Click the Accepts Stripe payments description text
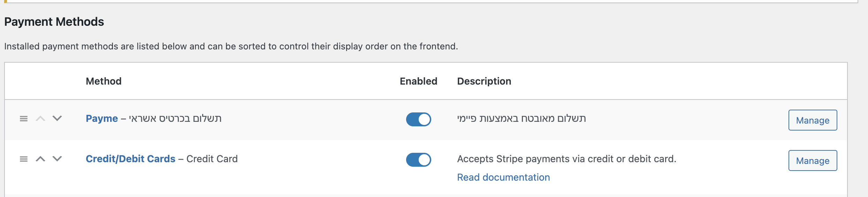This screenshot has height=197, width=868. click(566, 159)
